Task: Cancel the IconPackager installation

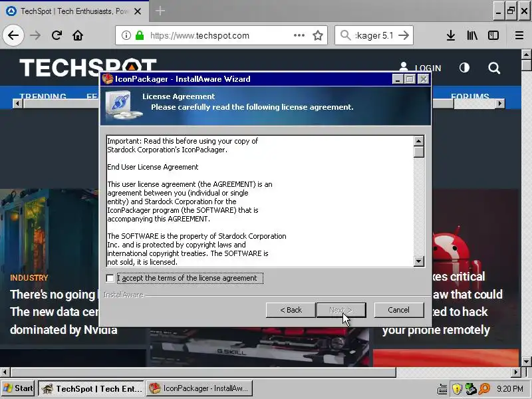Action: [398, 310]
